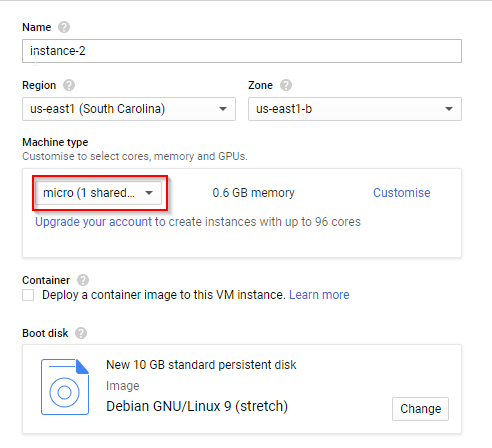This screenshot has width=492, height=448.
Task: Focus the instance-2 name input field
Action: [x=242, y=51]
